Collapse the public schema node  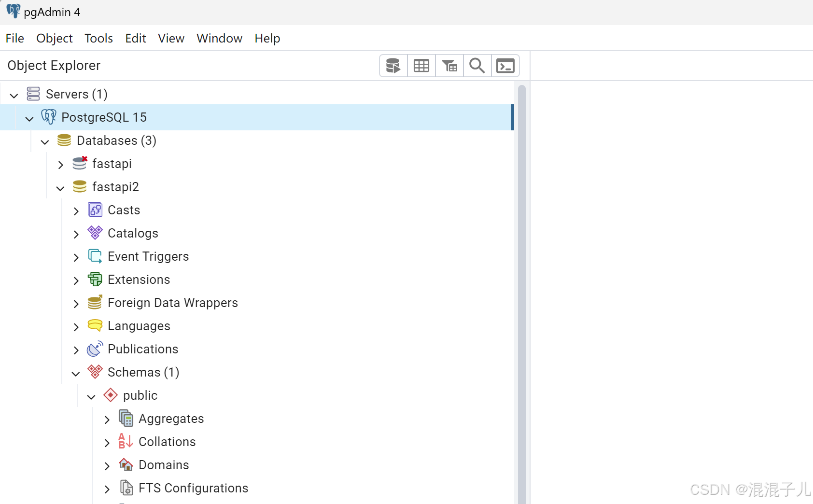click(x=91, y=396)
